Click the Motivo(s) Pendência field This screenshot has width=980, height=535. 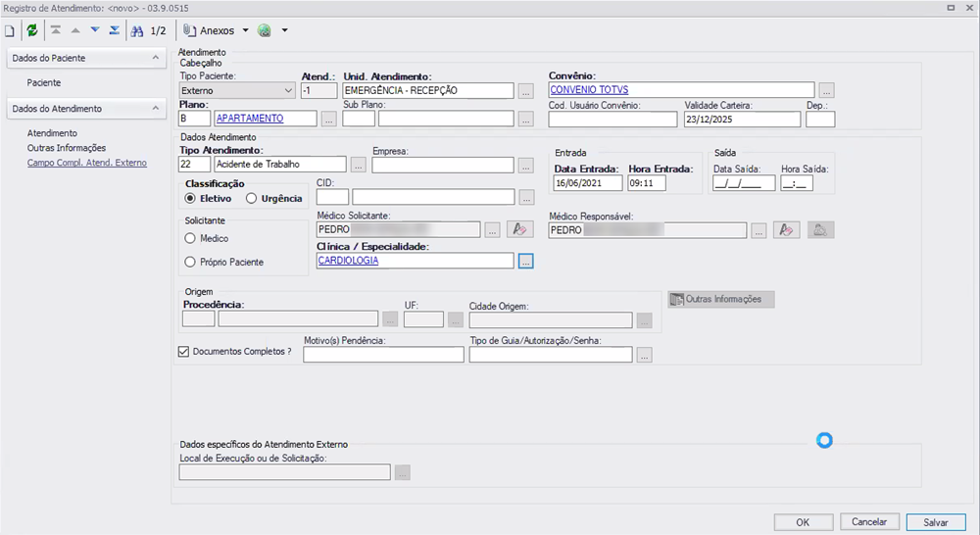click(x=384, y=355)
